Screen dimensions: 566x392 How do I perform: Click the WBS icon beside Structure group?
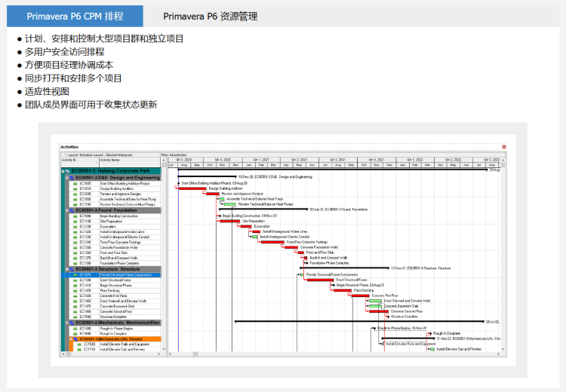72,269
